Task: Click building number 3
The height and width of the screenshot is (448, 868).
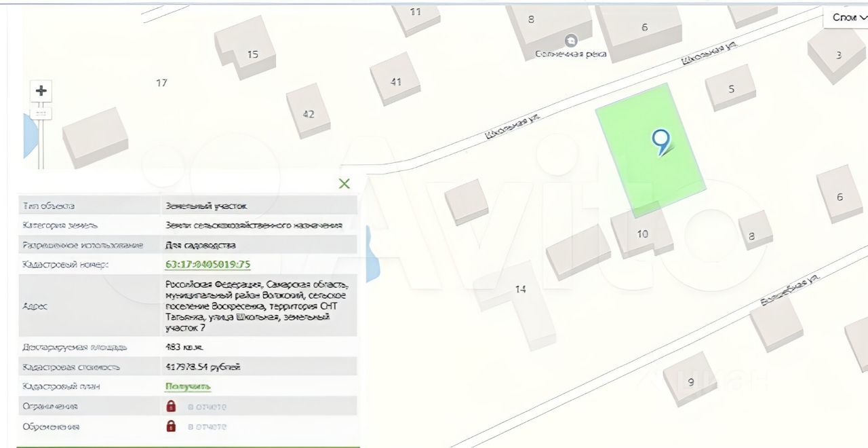Action: click(838, 55)
